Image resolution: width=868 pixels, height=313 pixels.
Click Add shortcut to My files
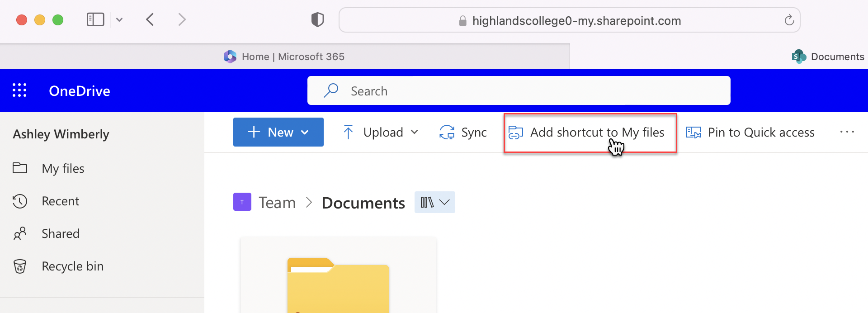click(587, 133)
